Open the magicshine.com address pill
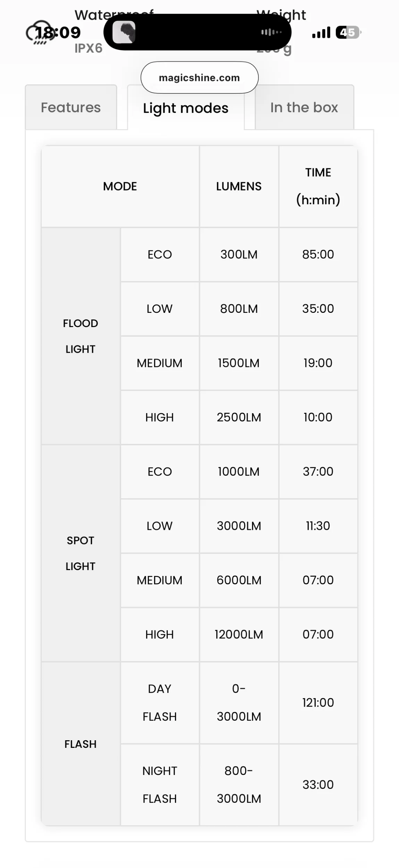 199,77
